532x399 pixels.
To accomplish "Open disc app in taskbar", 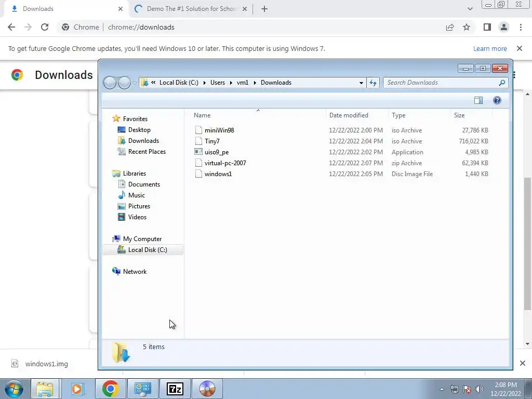I will [207, 389].
